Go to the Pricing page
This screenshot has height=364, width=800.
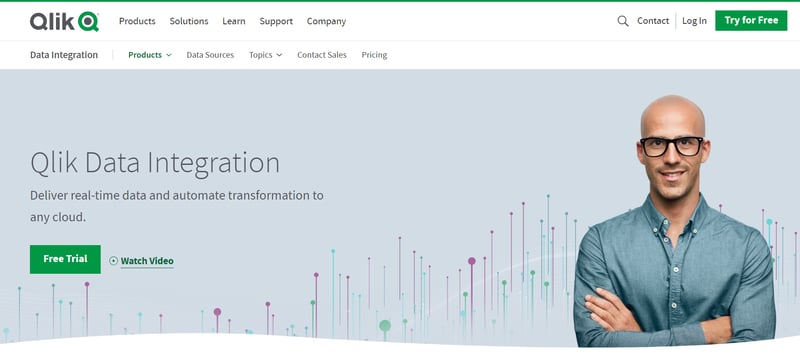pos(374,55)
